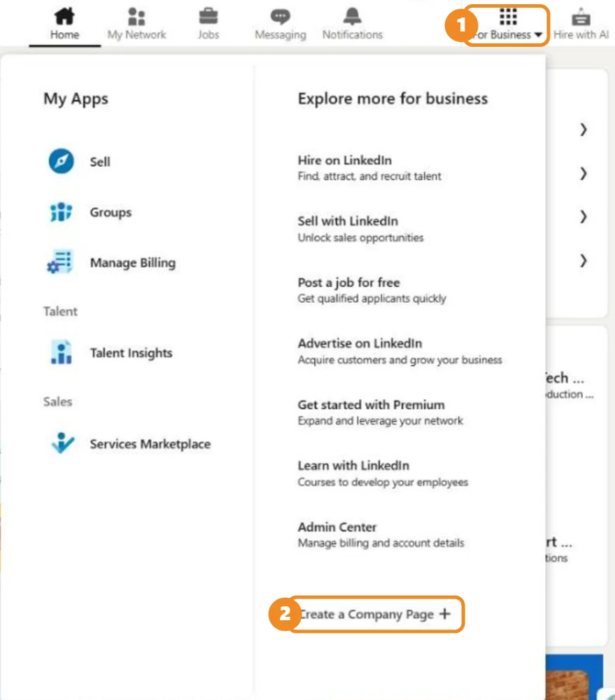Open the Admin Center option
615x700 pixels.
point(337,527)
